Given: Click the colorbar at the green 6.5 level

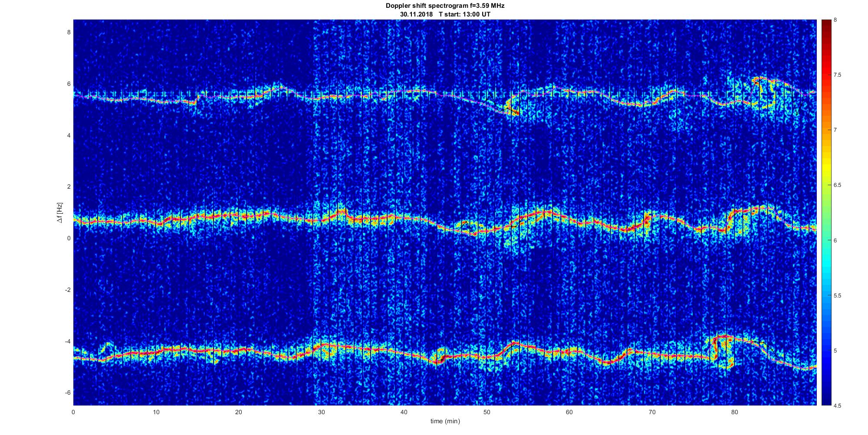Looking at the screenshot, I should [826, 185].
